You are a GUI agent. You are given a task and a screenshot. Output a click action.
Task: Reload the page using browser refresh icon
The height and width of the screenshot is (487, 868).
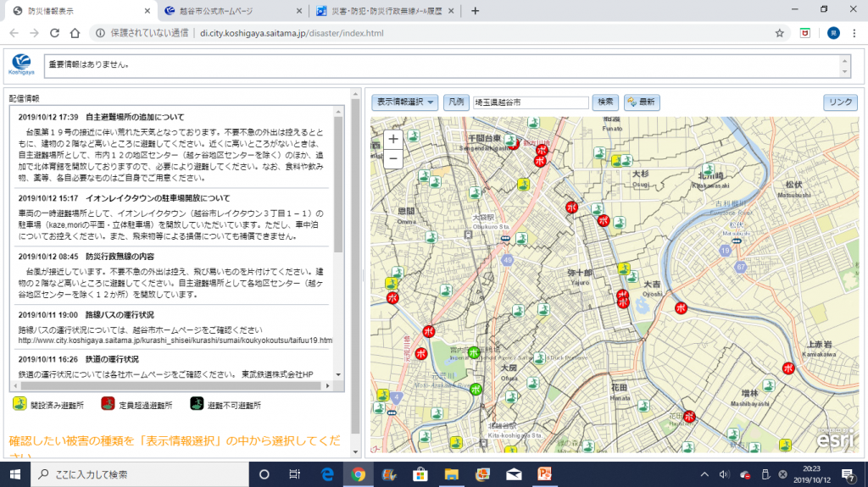[54, 33]
